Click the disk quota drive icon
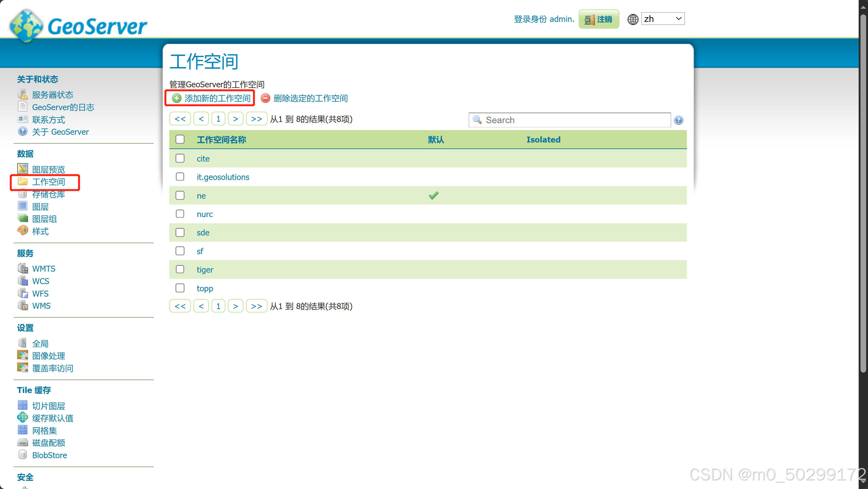The image size is (868, 489). [22, 443]
